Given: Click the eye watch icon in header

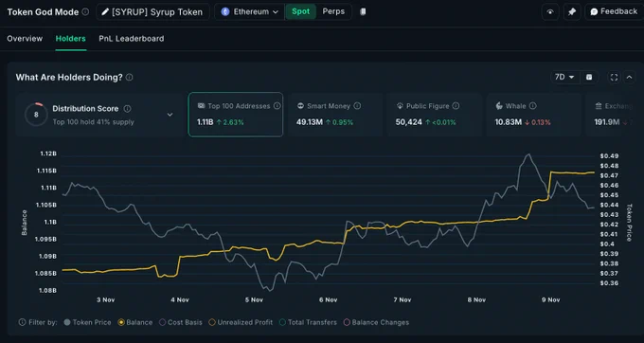Looking at the screenshot, I should tap(550, 12).
